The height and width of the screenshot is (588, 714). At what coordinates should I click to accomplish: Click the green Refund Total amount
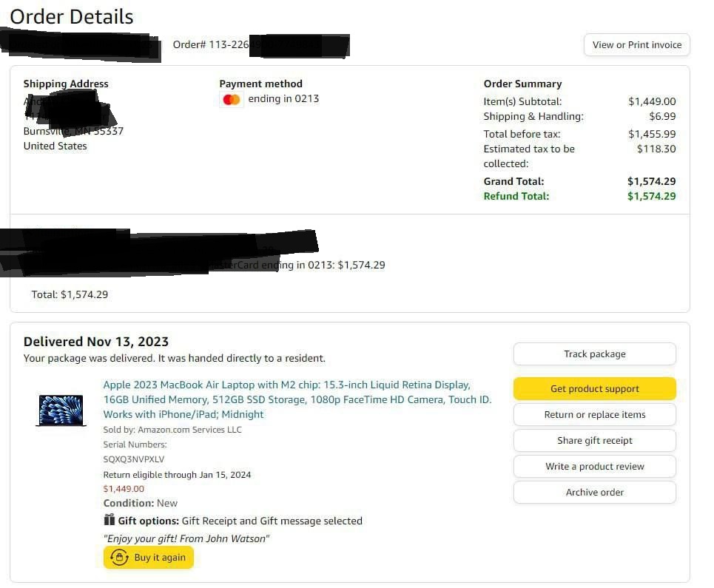pyautogui.click(x=651, y=197)
